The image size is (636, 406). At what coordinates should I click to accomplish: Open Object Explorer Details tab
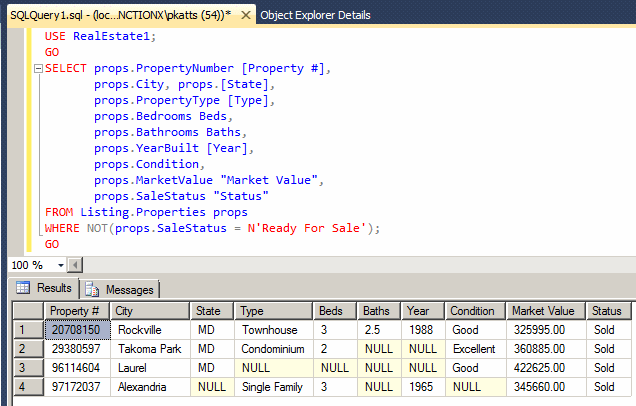(315, 15)
